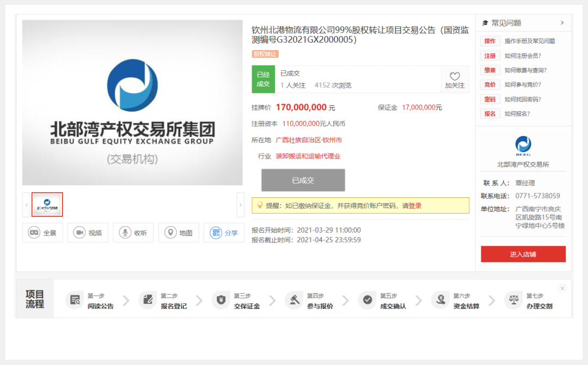Click the 登录 link in the reminder
The image size is (588, 365).
coord(415,205)
